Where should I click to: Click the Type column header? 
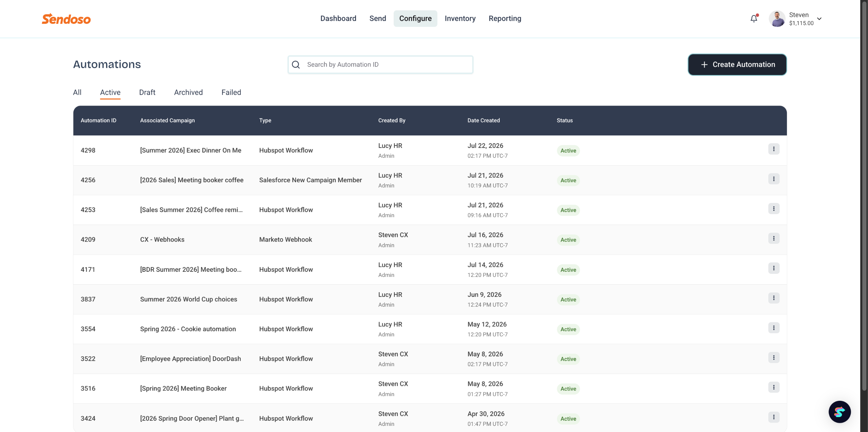[265, 120]
